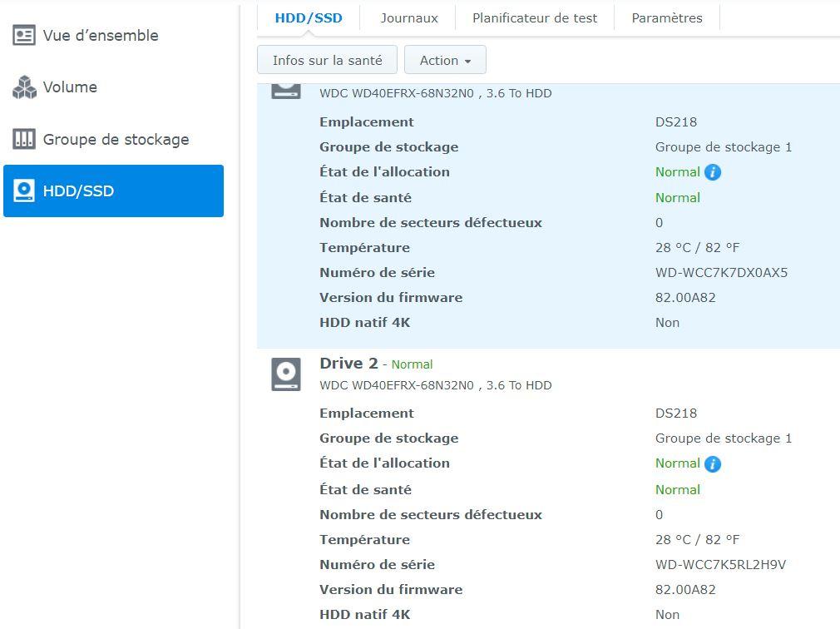
Task: Click info icon for Drive 2 allocation
Action: 713,464
